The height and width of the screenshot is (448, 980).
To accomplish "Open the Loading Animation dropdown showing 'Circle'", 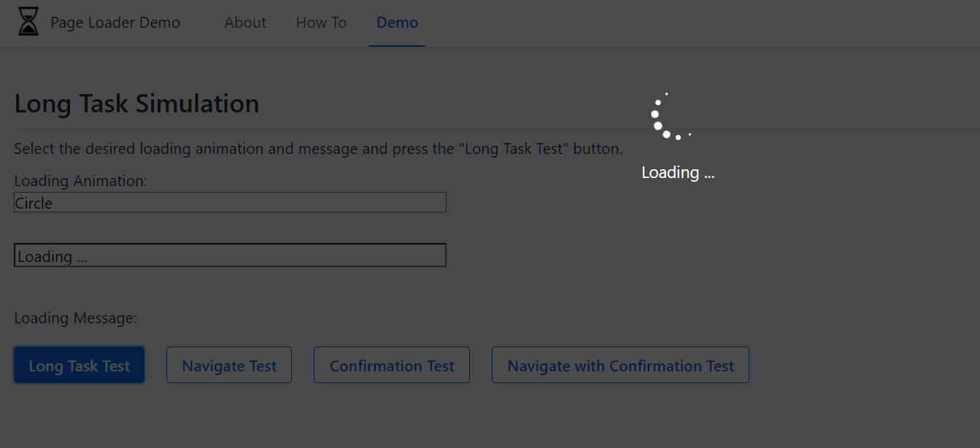I will tap(229, 202).
